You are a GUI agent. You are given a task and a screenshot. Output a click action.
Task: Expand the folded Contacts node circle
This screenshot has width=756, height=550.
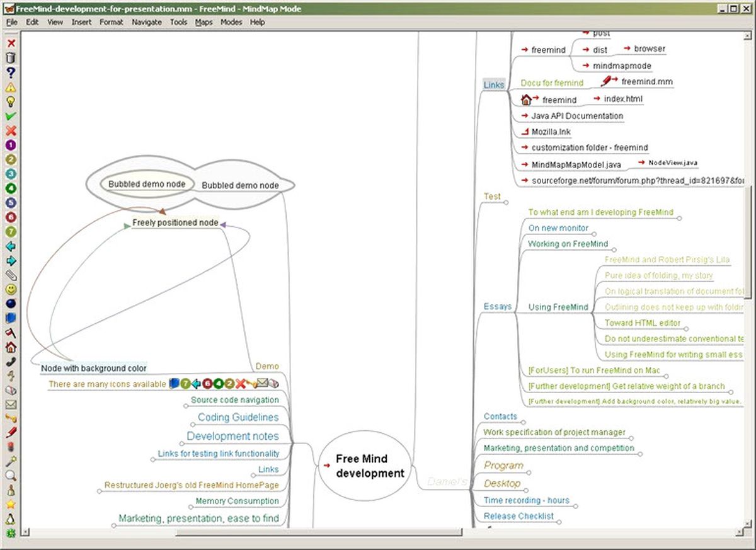[523, 422]
